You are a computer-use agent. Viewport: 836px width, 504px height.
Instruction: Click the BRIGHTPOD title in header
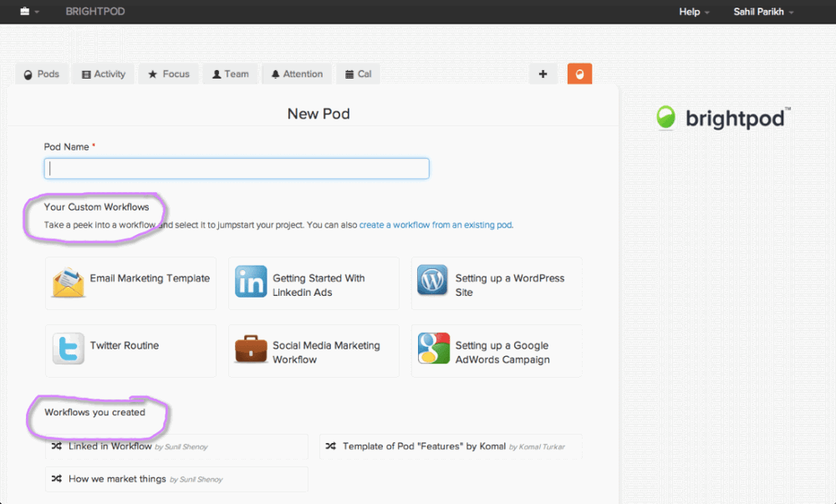(x=95, y=11)
